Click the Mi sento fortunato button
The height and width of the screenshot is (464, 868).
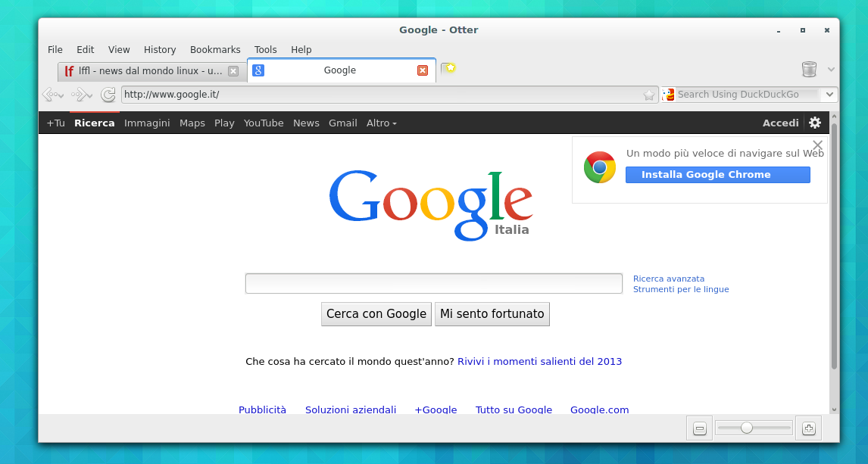point(492,314)
